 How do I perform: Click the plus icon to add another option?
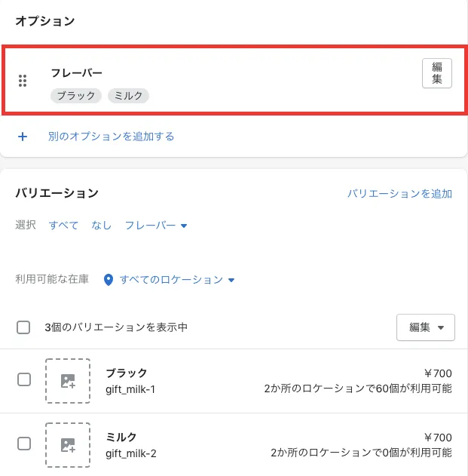23,137
